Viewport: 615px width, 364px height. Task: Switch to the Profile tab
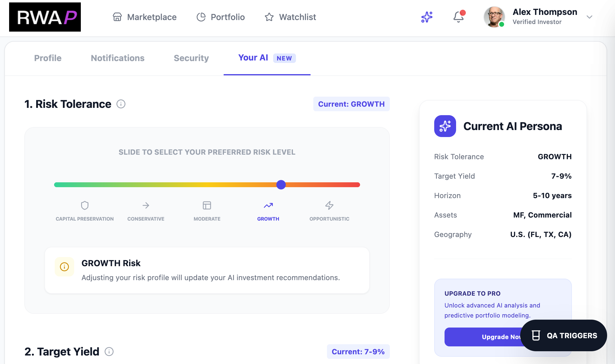[48, 58]
